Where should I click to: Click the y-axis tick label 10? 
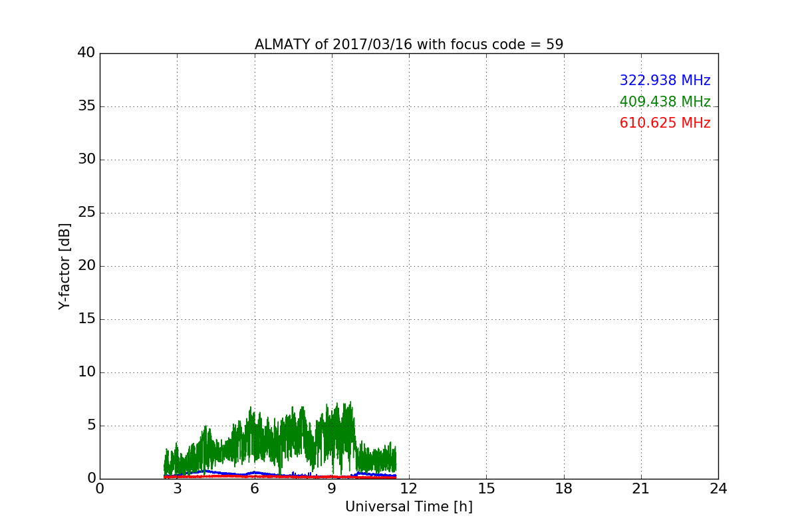(x=86, y=372)
